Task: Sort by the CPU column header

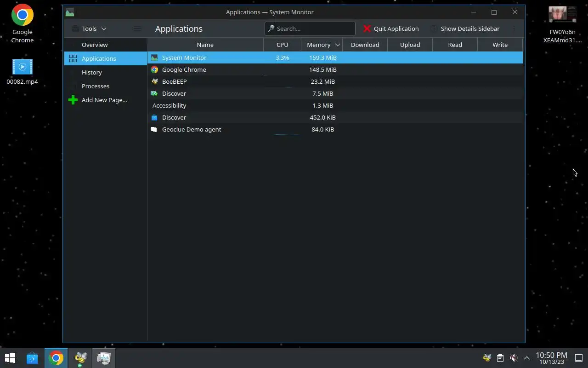Action: coord(283,45)
